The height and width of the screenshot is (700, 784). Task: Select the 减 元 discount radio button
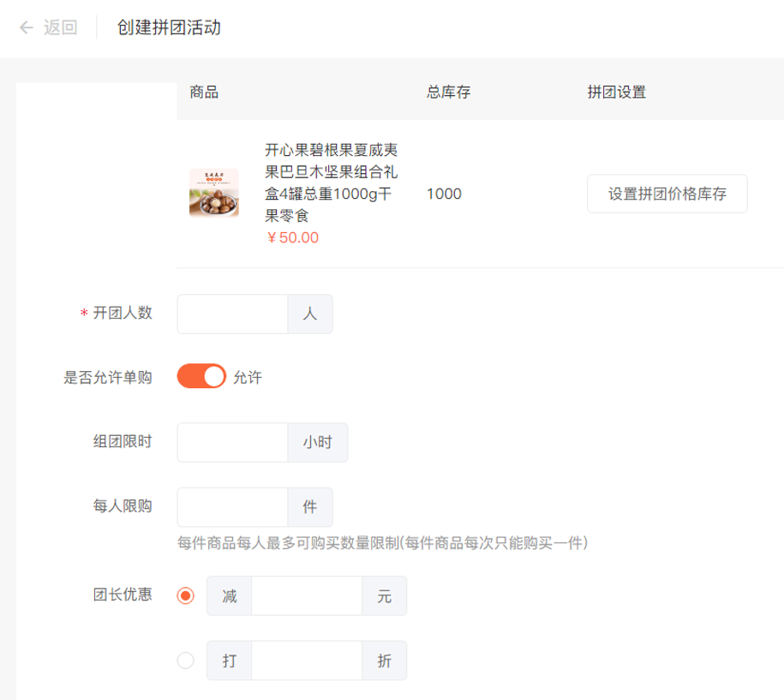pos(185,595)
